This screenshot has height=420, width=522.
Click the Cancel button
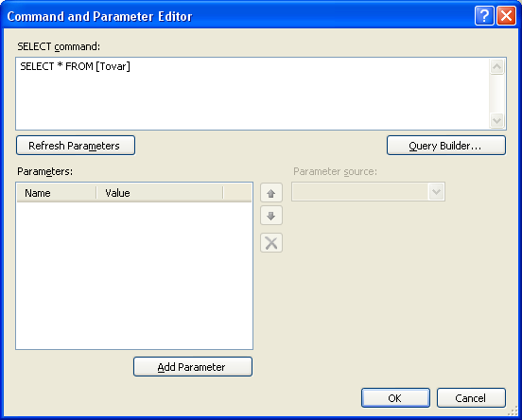click(471, 398)
